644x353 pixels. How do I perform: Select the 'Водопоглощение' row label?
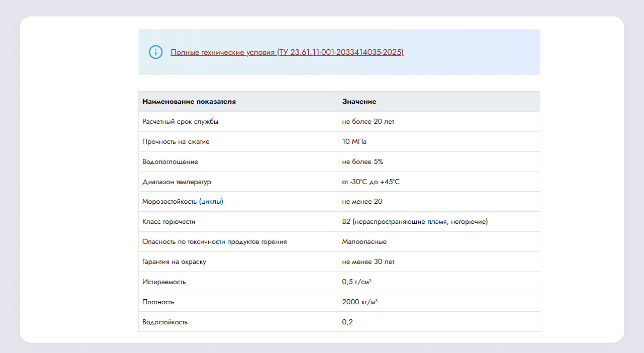[x=170, y=162]
